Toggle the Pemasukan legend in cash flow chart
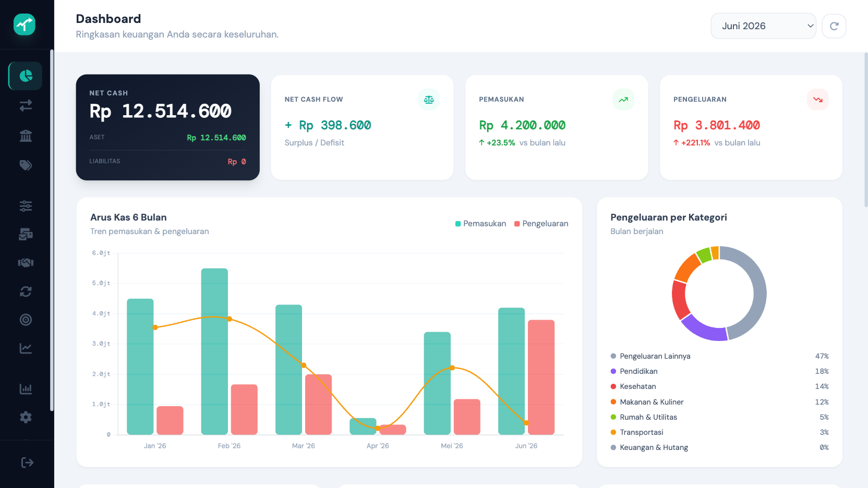868x488 pixels. pyautogui.click(x=480, y=224)
